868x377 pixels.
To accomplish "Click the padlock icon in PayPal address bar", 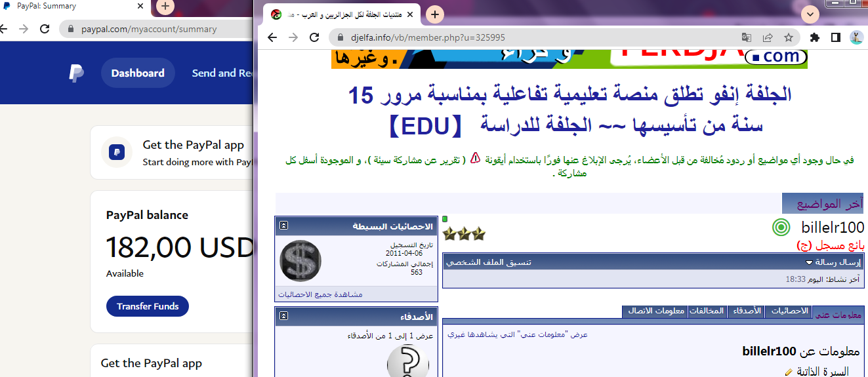I will point(71,29).
